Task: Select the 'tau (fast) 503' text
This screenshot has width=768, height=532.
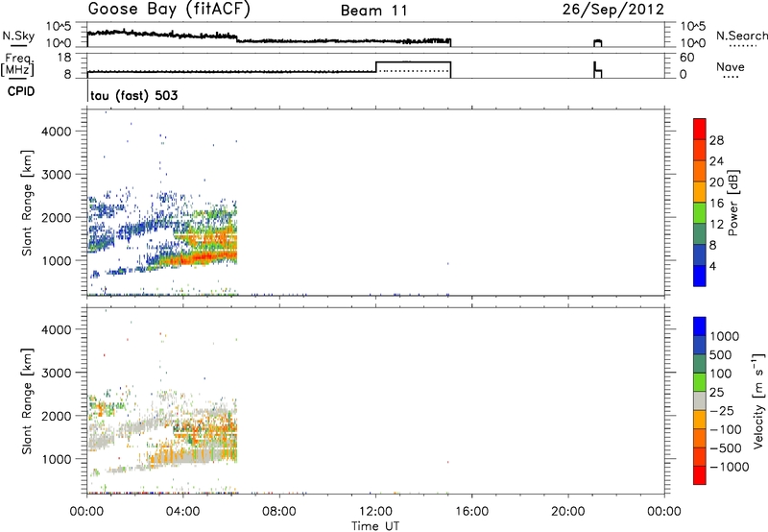Action: (134, 95)
